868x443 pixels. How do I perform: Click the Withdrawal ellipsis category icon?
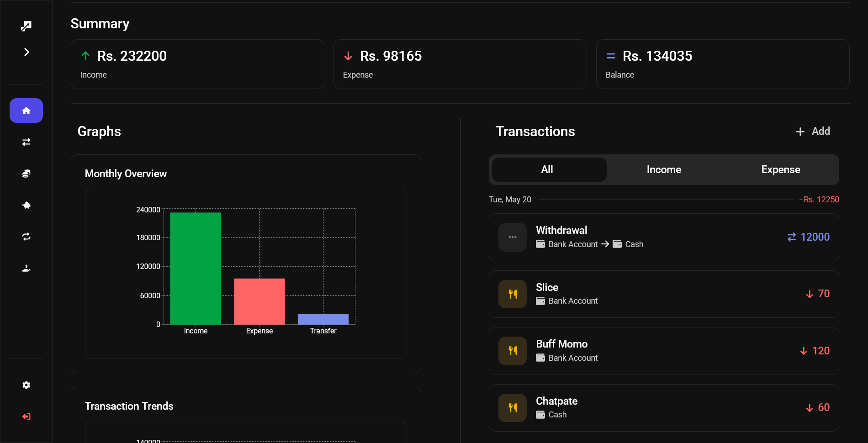(x=513, y=237)
